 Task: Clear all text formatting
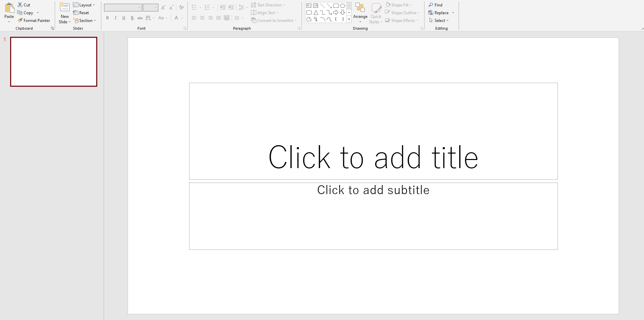click(181, 7)
